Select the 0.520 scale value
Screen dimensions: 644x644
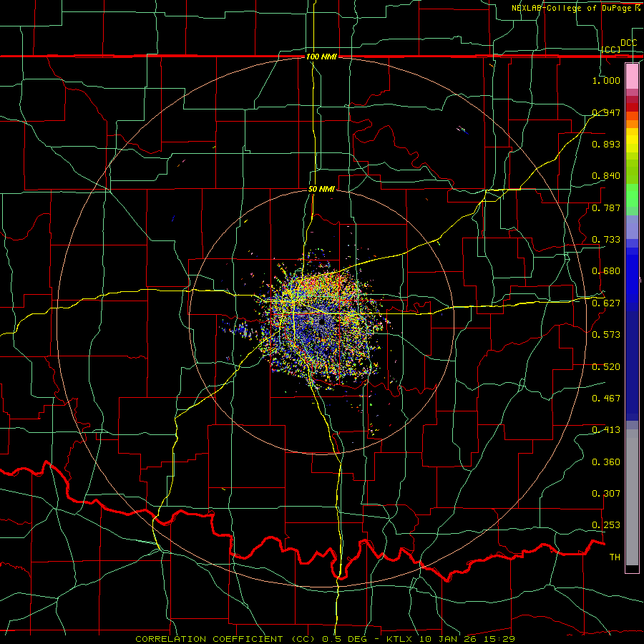[606, 366]
